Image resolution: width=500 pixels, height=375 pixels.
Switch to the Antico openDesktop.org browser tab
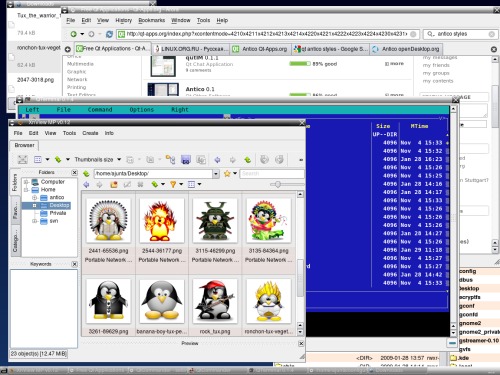[x=406, y=49]
